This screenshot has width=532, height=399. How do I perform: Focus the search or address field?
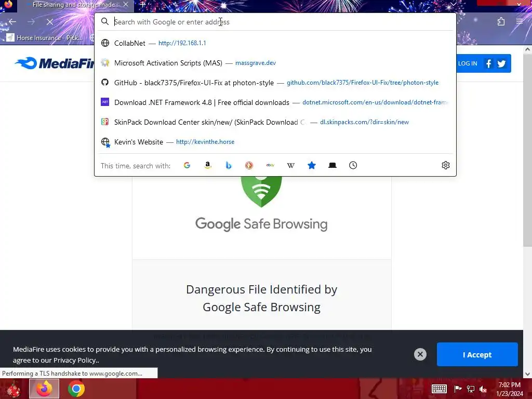click(x=275, y=22)
